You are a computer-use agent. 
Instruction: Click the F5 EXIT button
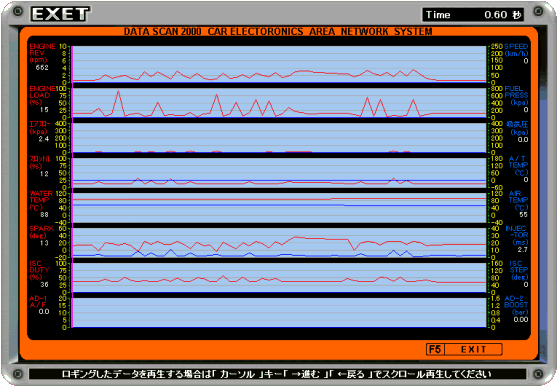click(464, 349)
